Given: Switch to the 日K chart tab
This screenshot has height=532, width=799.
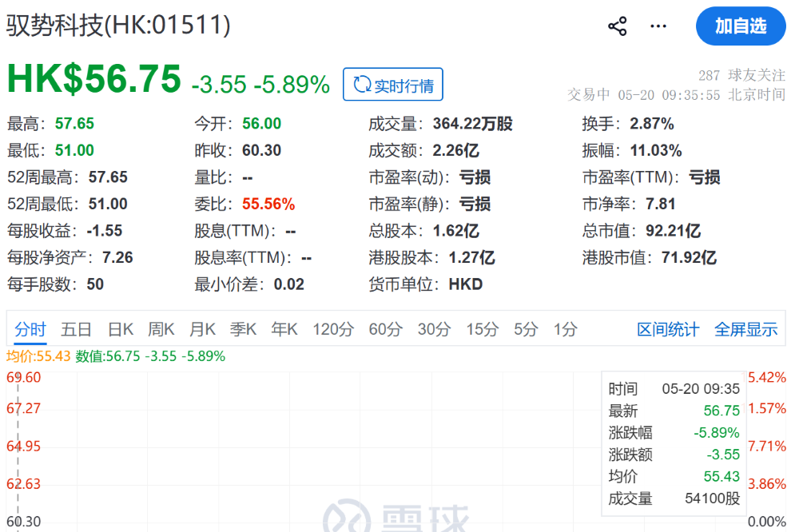Looking at the screenshot, I should click(x=121, y=329).
